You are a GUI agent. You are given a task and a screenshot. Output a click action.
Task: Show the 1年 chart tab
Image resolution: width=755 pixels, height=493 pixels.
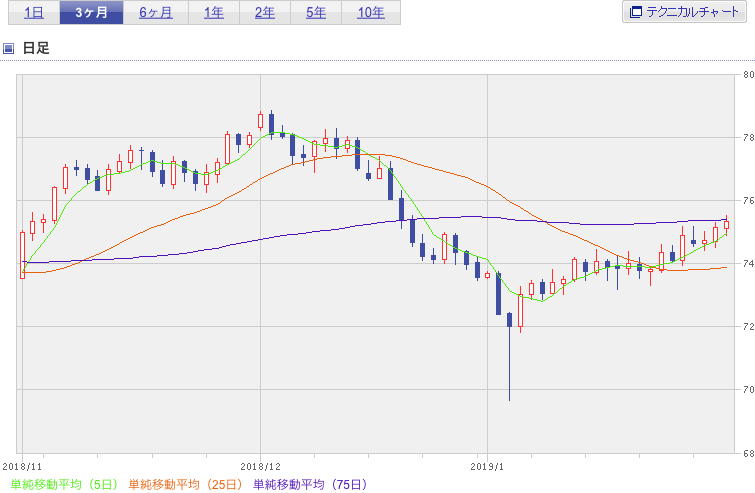(214, 12)
